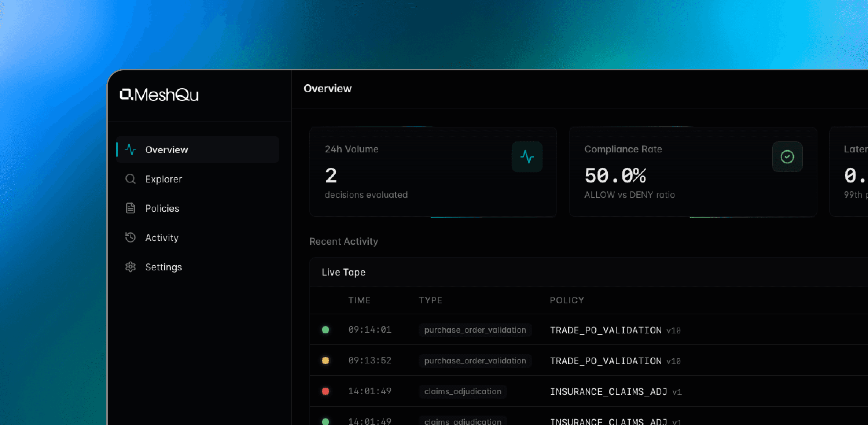Open the Activity section
The width and height of the screenshot is (868, 425).
click(162, 238)
